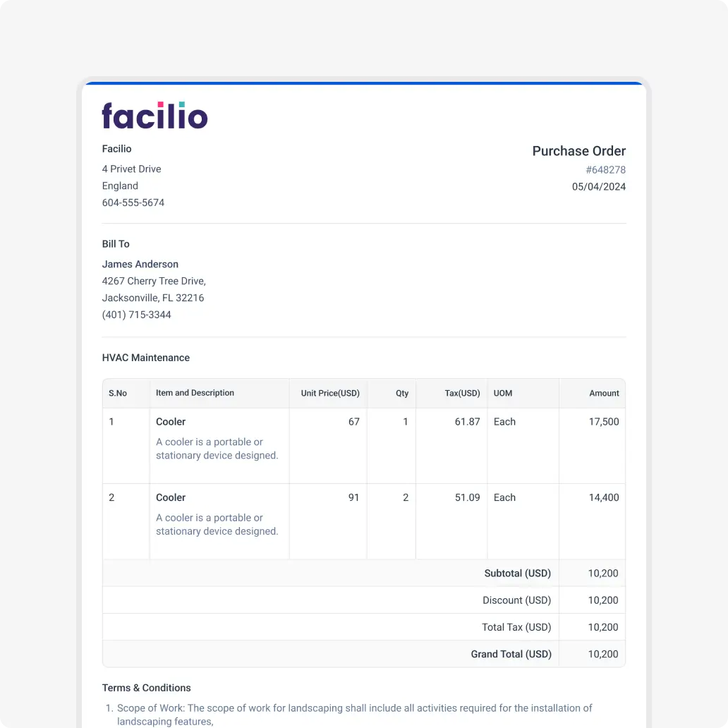
Task: Click the Qty column header
Action: 402,394
